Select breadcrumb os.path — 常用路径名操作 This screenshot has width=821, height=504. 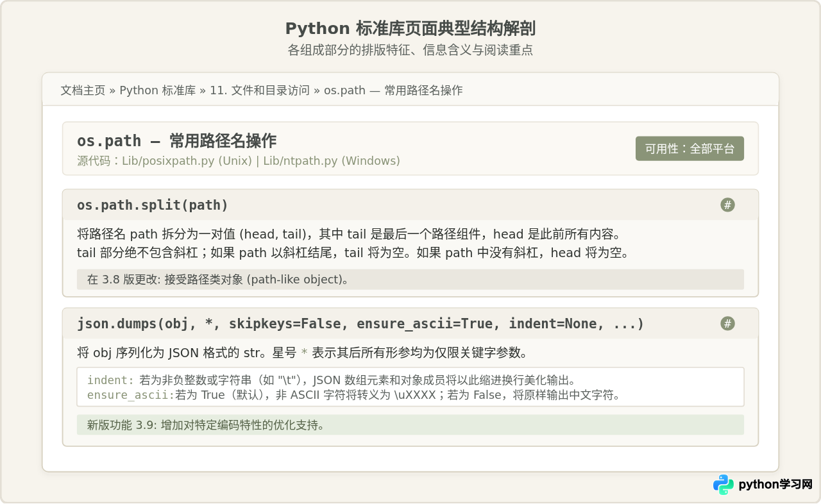pos(393,90)
